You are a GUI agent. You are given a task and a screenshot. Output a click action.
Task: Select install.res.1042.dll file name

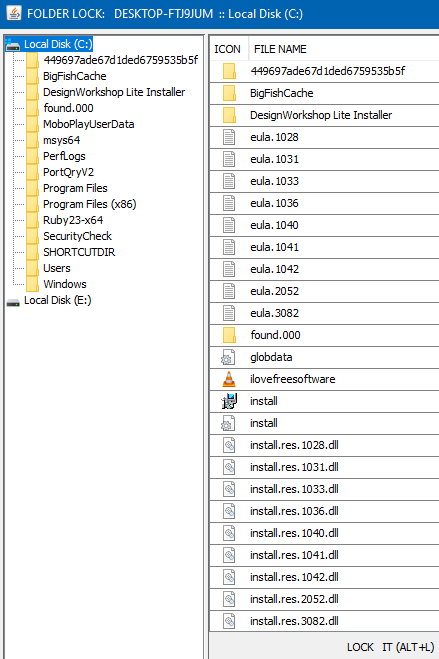coord(294,577)
